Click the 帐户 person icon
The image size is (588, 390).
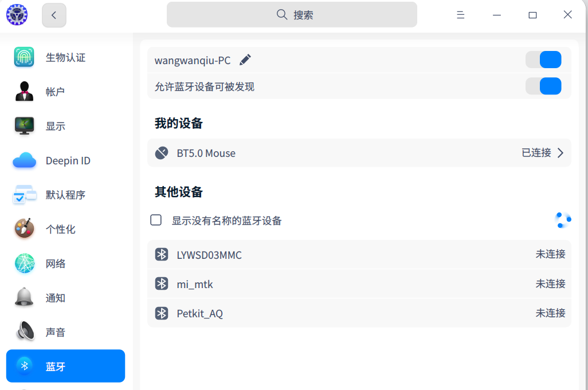pos(24,92)
